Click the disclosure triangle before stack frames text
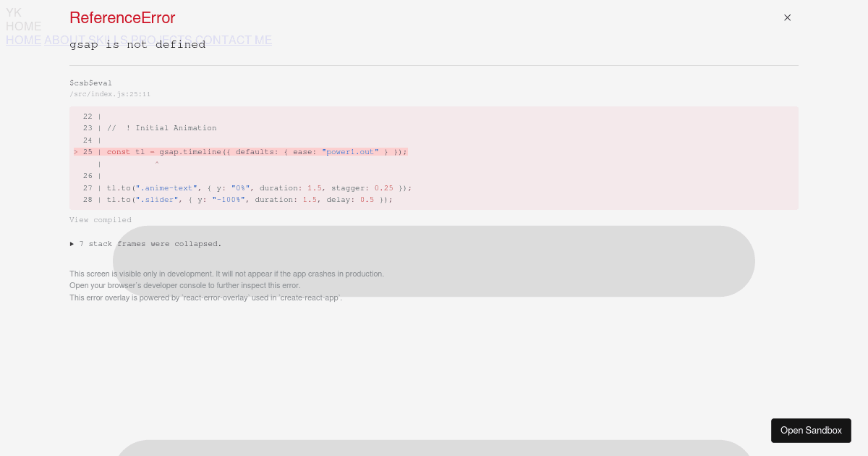 point(72,244)
